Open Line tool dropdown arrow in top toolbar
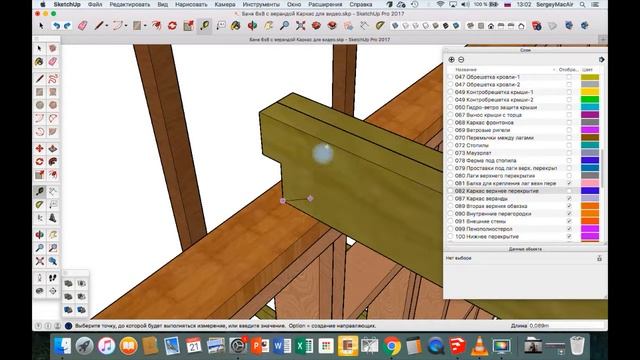This screenshot has width=640, height=360. point(107,26)
